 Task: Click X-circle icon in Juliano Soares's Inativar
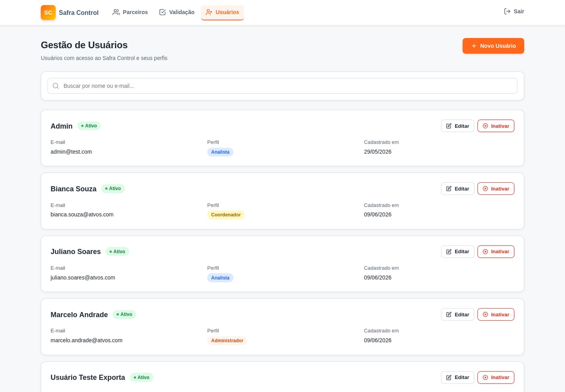(485, 252)
